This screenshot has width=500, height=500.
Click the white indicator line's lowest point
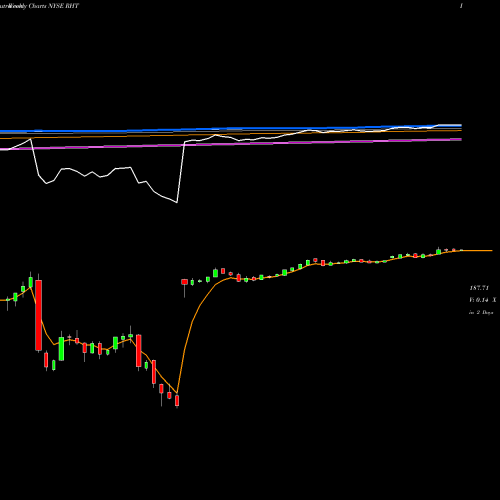(177, 202)
